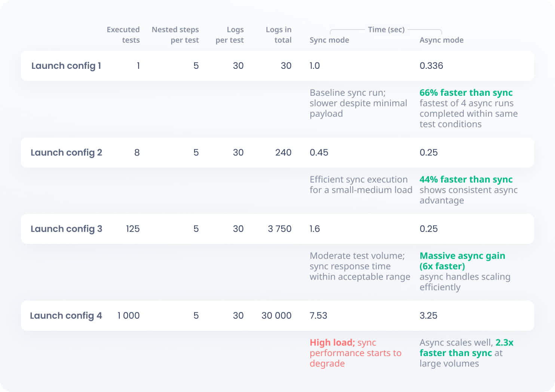Image resolution: width=555 pixels, height=392 pixels.
Task: Click async time '0.25' in Launch config 3
Action: click(x=429, y=229)
